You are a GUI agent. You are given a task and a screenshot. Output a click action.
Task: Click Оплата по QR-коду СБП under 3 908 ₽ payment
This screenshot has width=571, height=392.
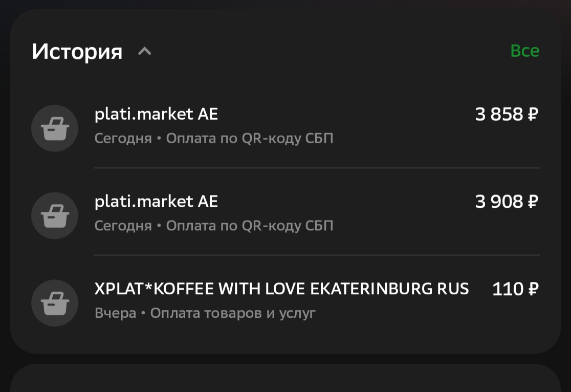(250, 226)
